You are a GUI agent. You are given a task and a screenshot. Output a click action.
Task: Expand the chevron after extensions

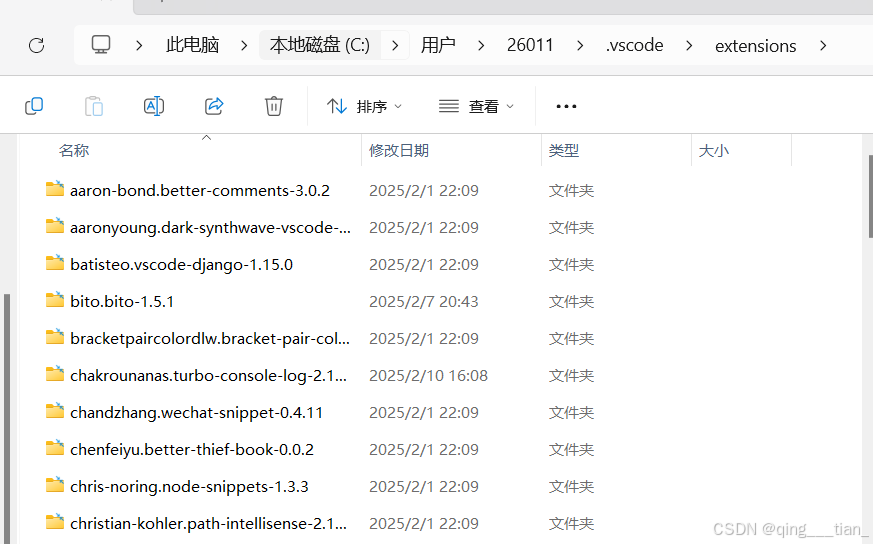point(823,45)
